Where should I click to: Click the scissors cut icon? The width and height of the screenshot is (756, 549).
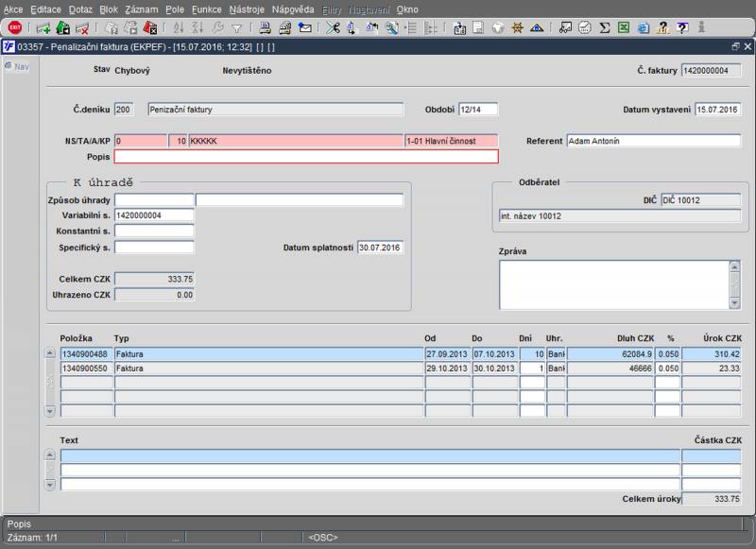tap(333, 27)
